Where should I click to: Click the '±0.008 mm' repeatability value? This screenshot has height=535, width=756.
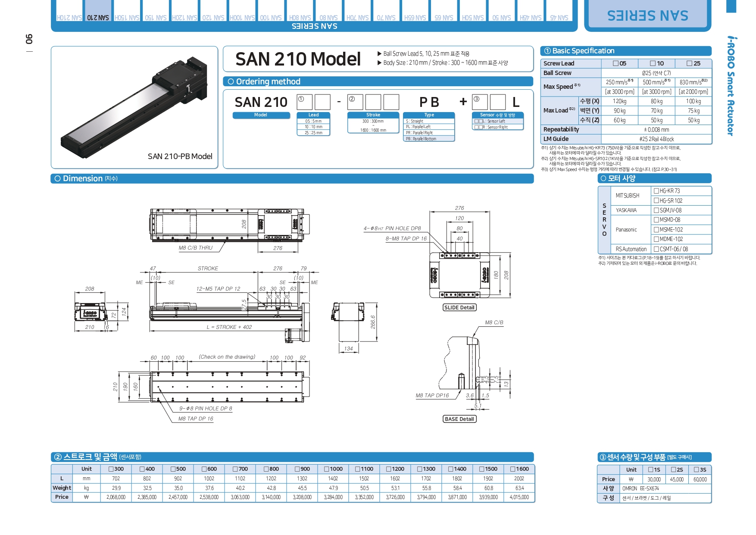click(656, 130)
